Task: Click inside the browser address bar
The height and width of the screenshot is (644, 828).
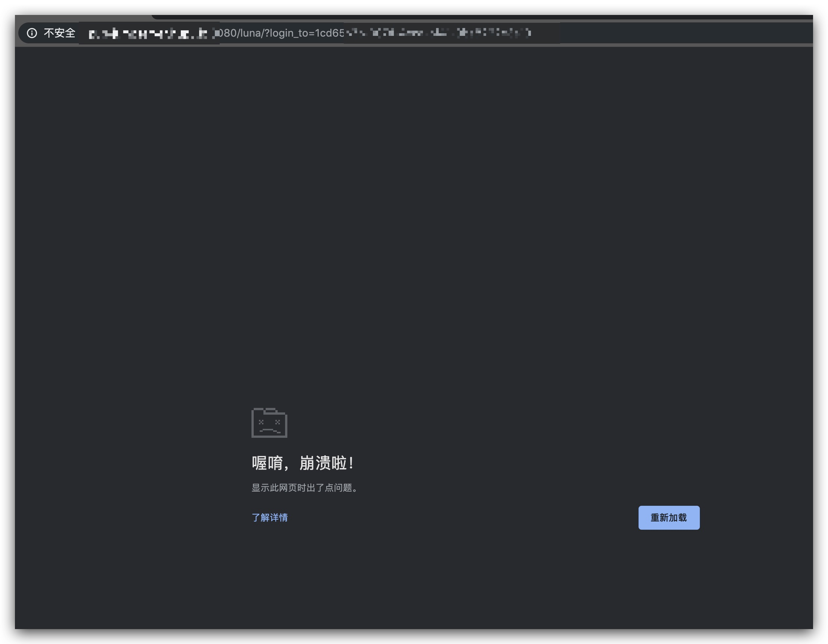Action: coord(645,33)
